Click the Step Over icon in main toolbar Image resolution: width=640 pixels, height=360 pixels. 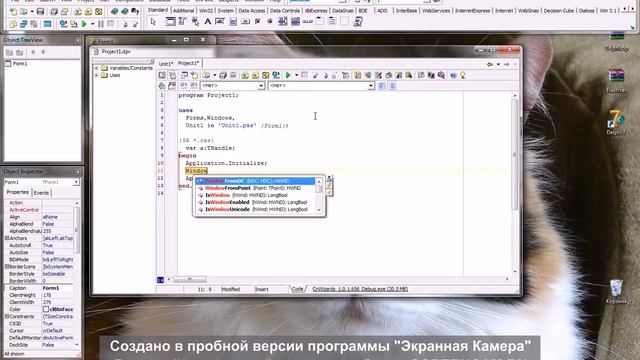click(135, 24)
